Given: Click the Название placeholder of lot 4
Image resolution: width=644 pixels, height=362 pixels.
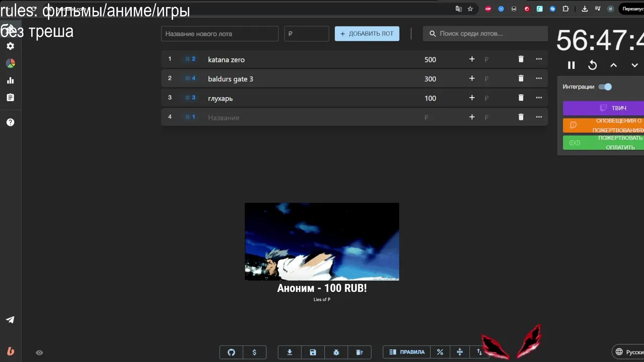Looking at the screenshot, I should point(223,118).
